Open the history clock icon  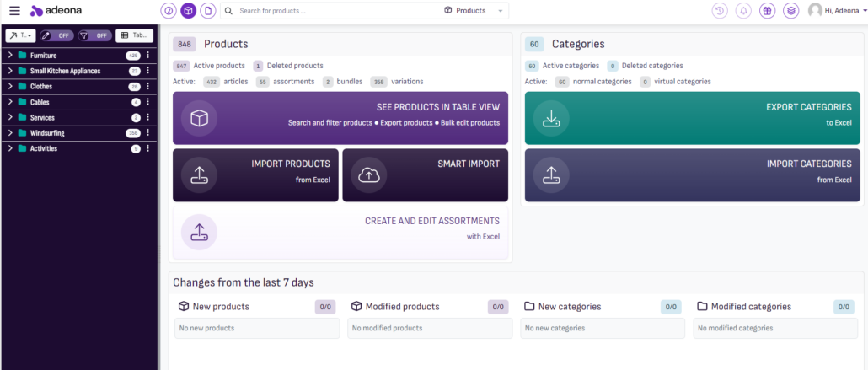pos(720,10)
